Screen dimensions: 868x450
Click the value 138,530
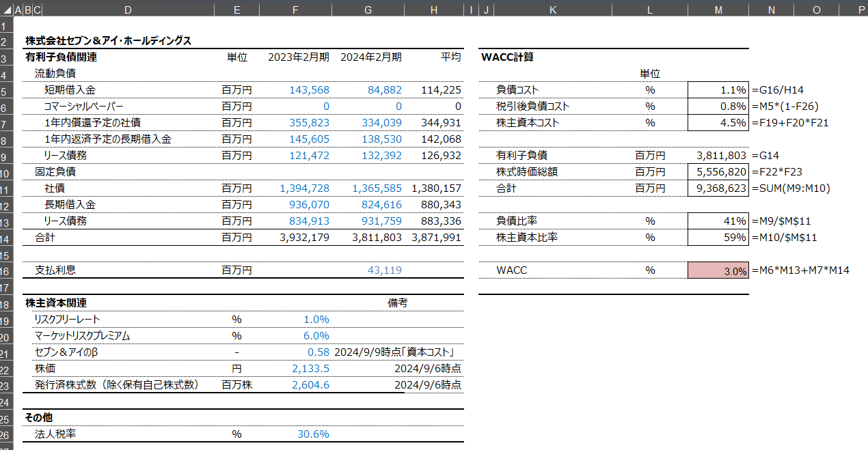coord(382,139)
